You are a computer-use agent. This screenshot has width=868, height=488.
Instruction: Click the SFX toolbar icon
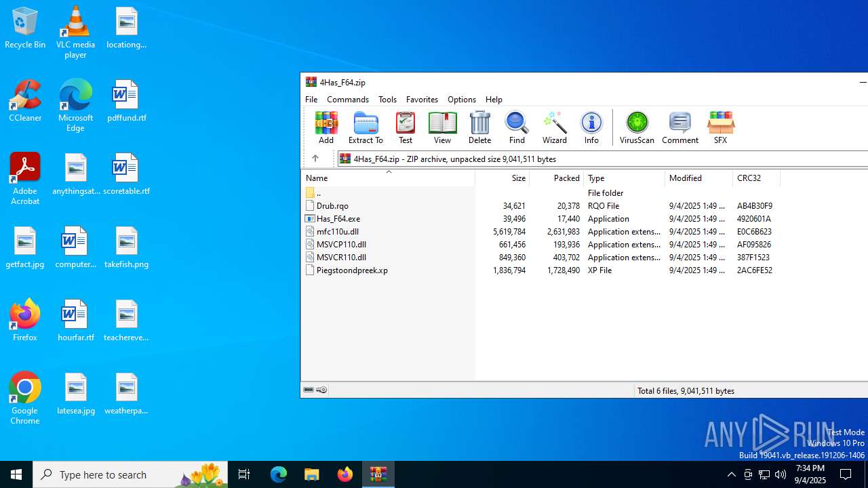click(720, 127)
